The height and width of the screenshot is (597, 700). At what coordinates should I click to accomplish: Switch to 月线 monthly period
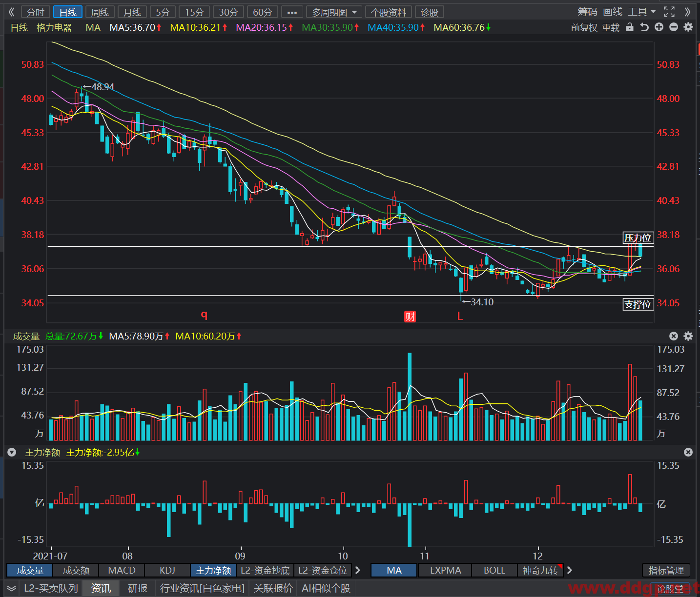pos(132,12)
